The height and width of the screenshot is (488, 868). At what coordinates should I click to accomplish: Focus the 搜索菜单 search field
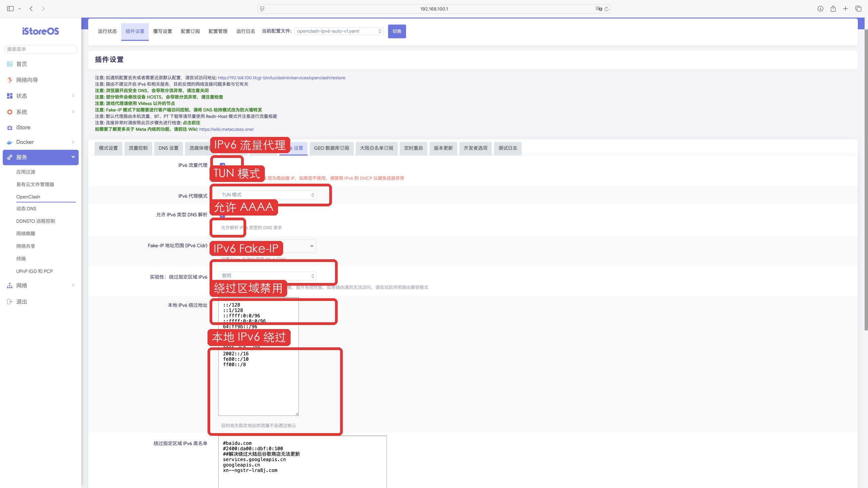click(40, 49)
